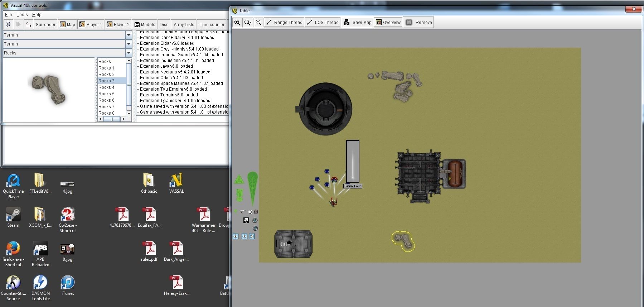Click the connect to server arrows icon
Image resolution: width=644 pixels, height=307 pixels.
coord(28,24)
